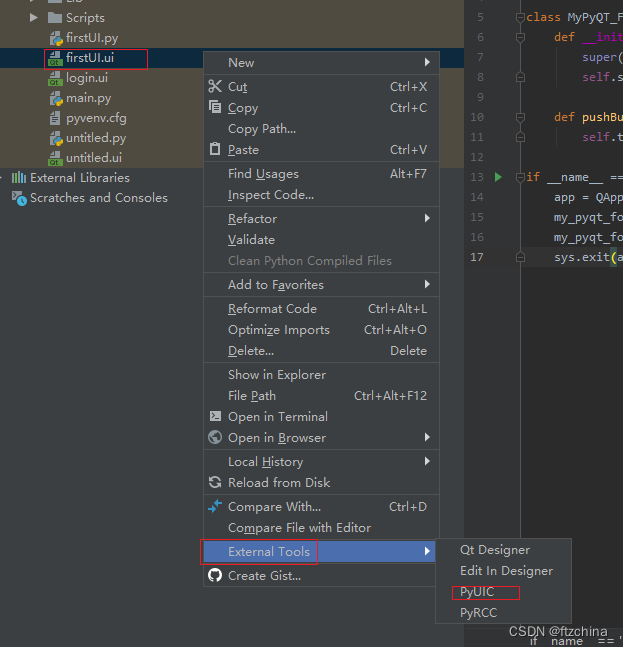623x647 pixels.
Task: Click the Reload from Disk refresh icon
Action: point(215,482)
